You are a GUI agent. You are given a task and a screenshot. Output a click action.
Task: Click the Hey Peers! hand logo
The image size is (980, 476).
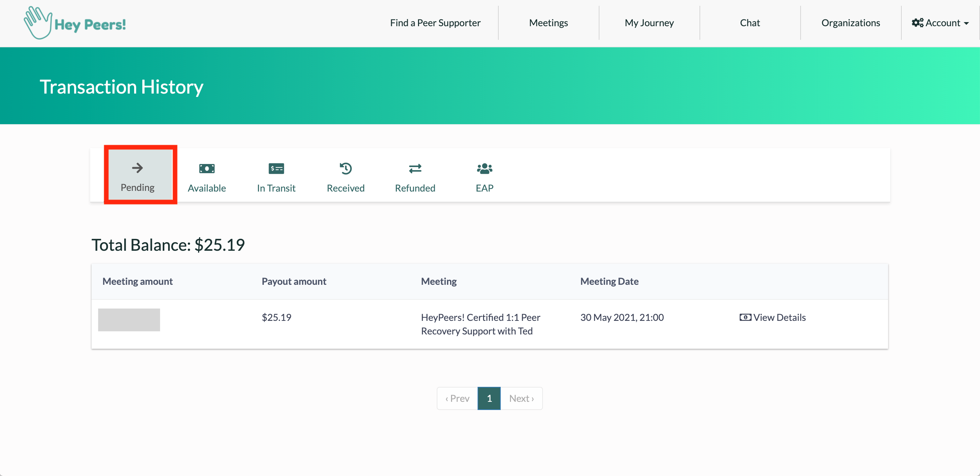38,23
